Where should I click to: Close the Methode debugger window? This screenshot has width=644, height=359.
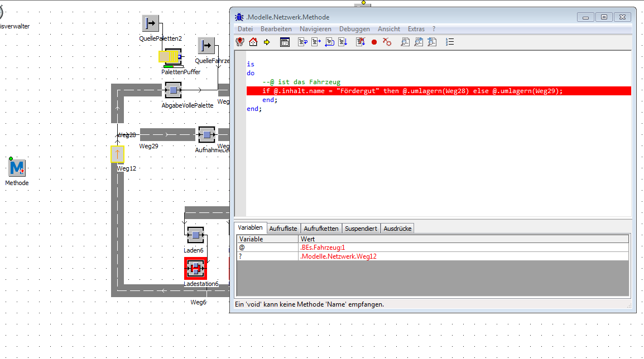pos(622,17)
